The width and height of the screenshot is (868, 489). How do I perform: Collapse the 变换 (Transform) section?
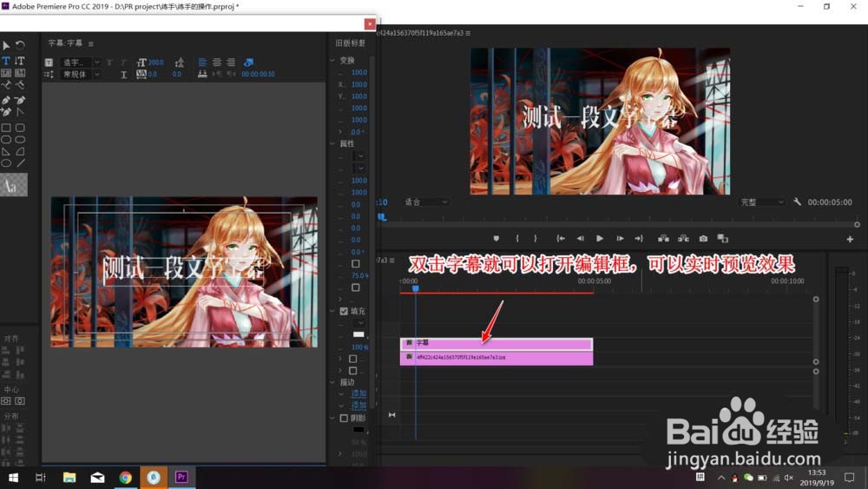332,60
